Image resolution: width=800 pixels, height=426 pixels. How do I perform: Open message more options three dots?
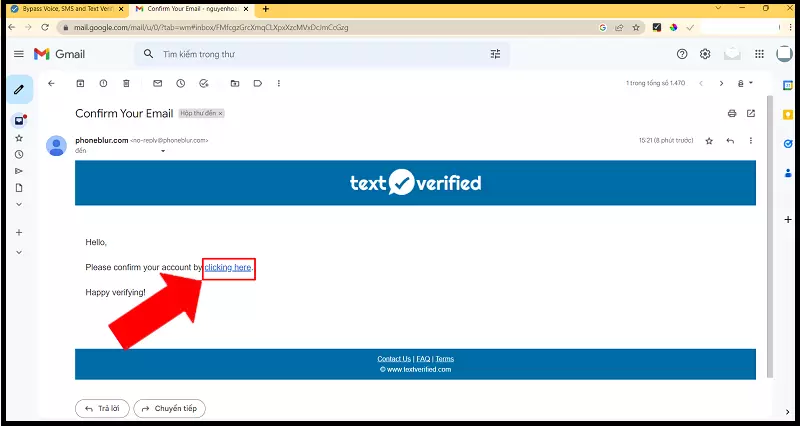pyautogui.click(x=751, y=140)
